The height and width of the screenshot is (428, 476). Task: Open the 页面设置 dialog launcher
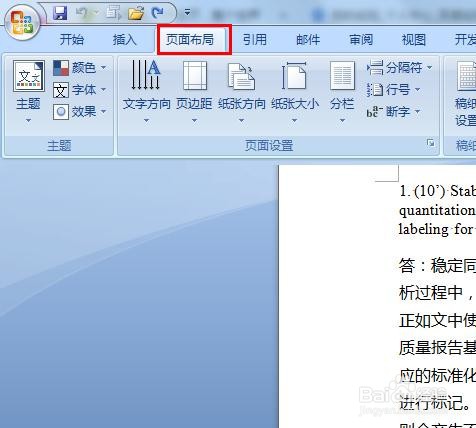point(431,143)
